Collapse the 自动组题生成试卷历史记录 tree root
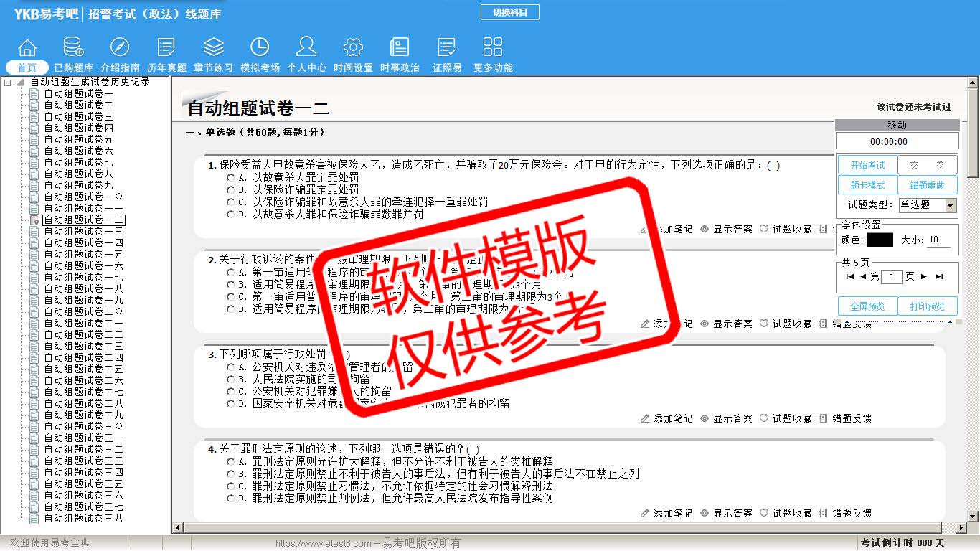Screen dimensions: 980x551 pyautogui.click(x=8, y=83)
